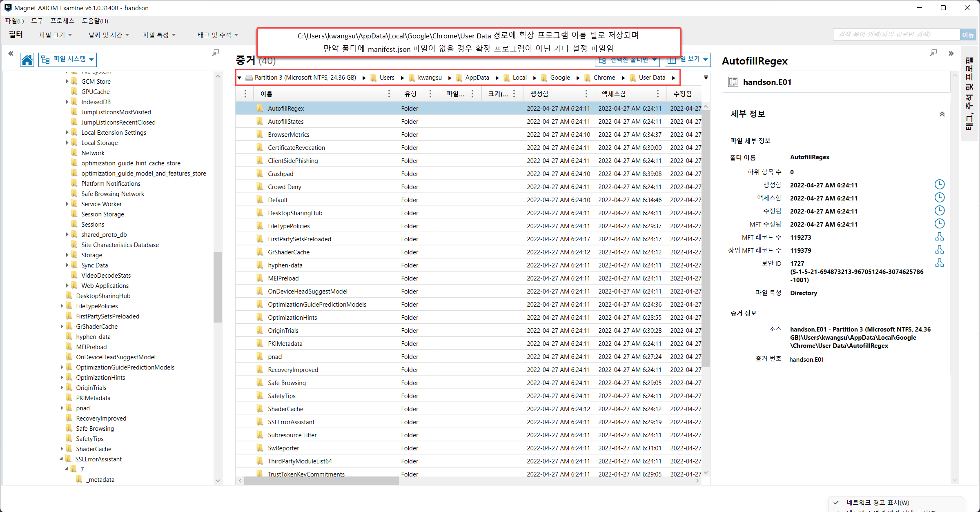Viewport: 980px width, 512px height.
Task: Click the file path search input field
Action: (896, 35)
